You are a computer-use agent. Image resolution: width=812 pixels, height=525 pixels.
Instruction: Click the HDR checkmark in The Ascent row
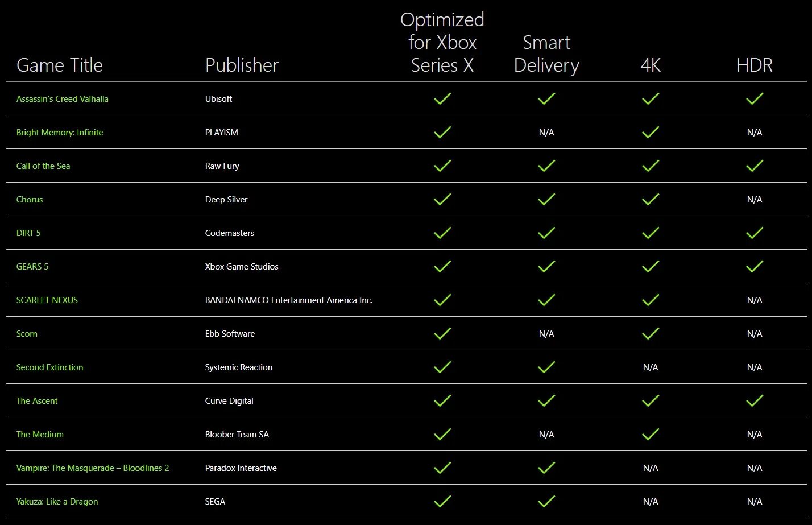pos(755,400)
